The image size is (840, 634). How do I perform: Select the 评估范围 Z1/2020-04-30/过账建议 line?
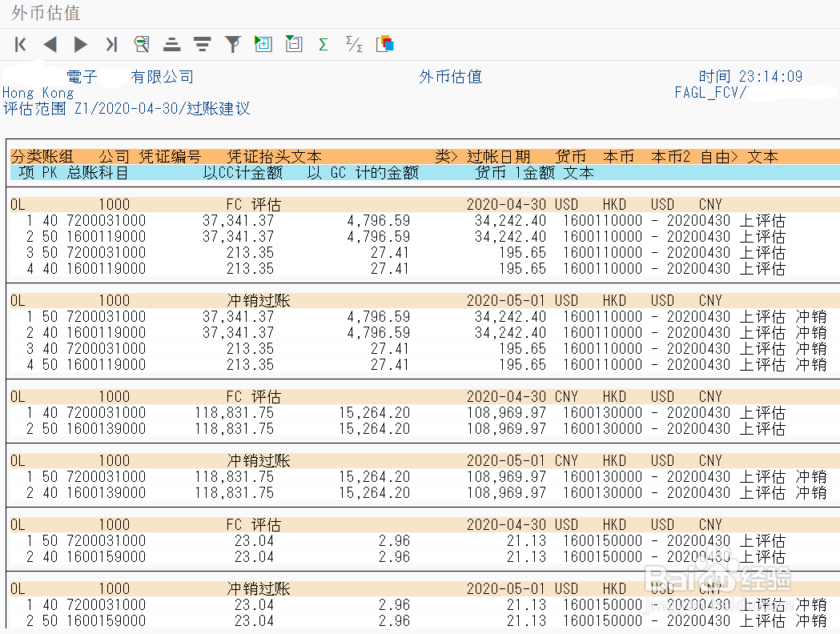(x=127, y=109)
